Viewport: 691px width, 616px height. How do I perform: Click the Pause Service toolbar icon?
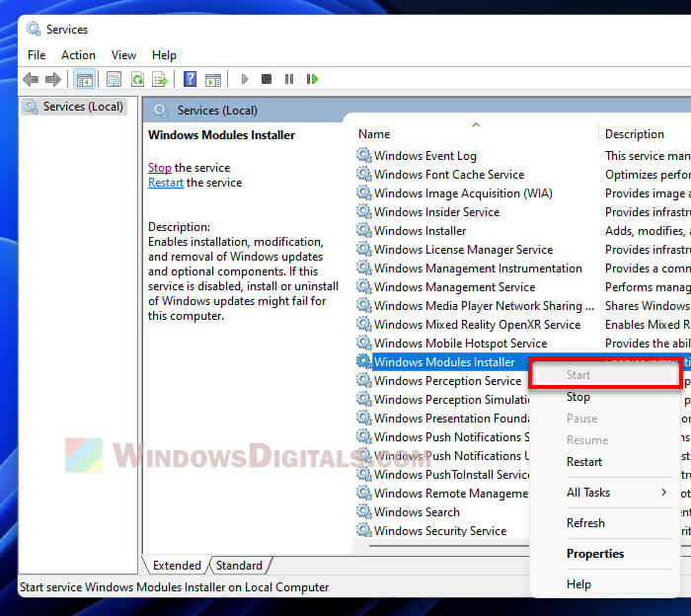point(289,79)
